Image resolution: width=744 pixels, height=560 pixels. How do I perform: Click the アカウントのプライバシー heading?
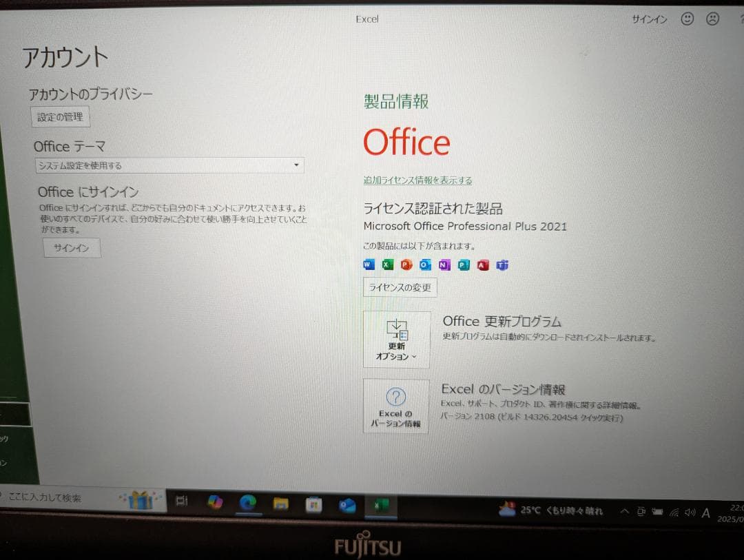90,94
